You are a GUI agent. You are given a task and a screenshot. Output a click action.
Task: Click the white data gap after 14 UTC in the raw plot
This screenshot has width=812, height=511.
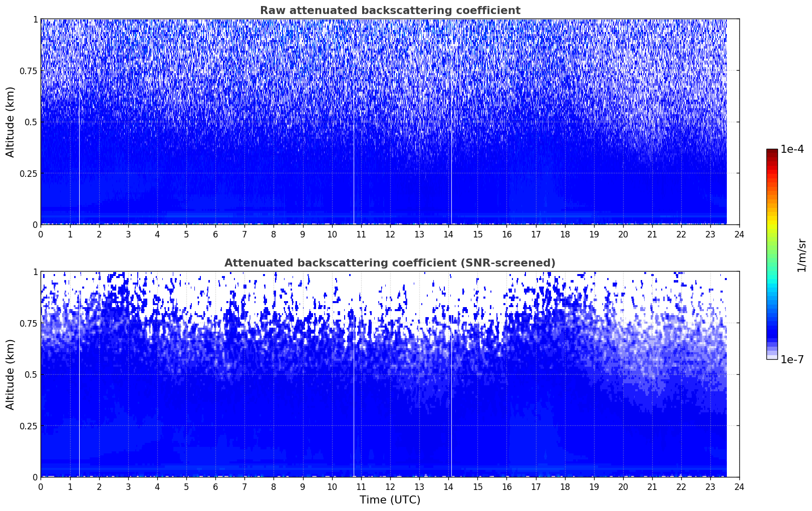451,122
